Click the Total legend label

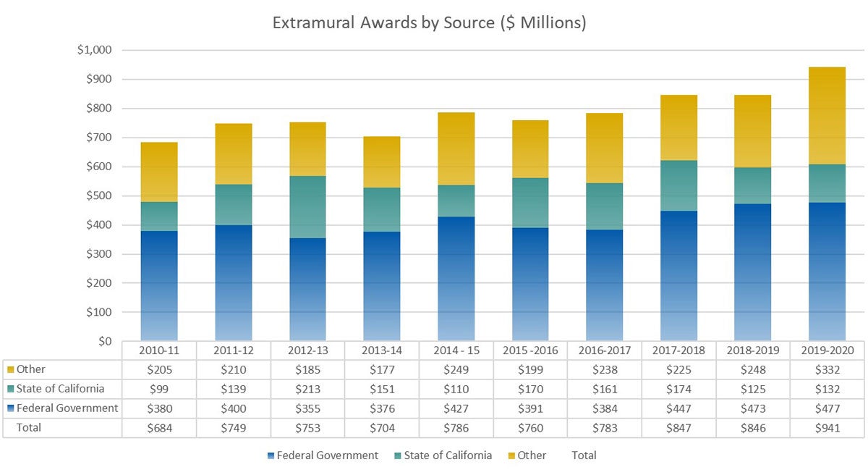click(x=585, y=455)
